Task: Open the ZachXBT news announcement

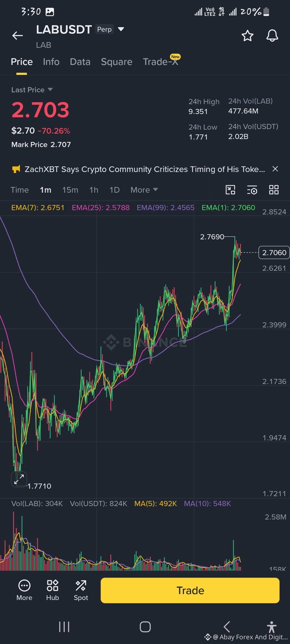Action: coord(145,169)
